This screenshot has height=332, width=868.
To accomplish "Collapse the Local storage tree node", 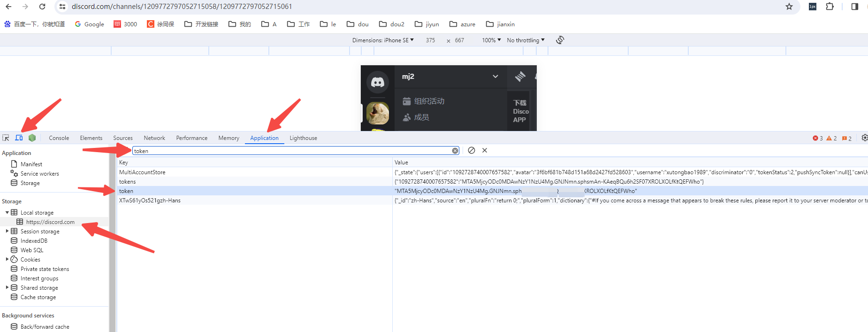I will click(x=7, y=212).
